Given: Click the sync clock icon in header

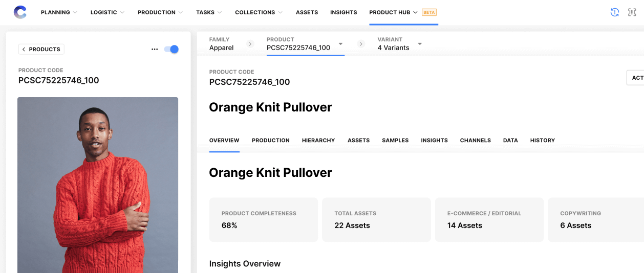Looking at the screenshot, I should click(x=615, y=12).
